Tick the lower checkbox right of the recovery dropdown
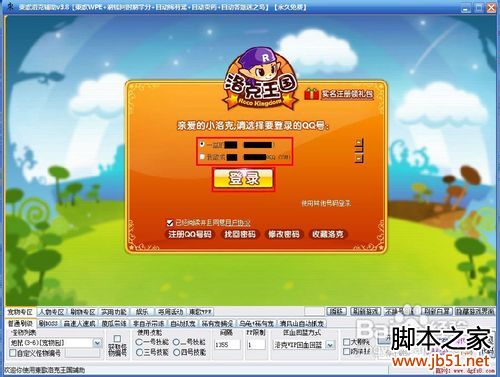 click(x=346, y=351)
